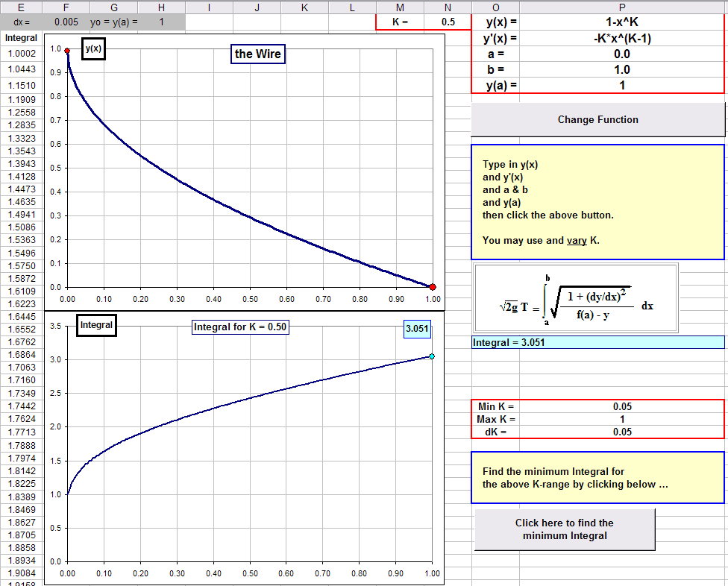Click the 'Type in y(x)' instructions box
The height and width of the screenshot is (586, 728).
pyautogui.click(x=597, y=202)
